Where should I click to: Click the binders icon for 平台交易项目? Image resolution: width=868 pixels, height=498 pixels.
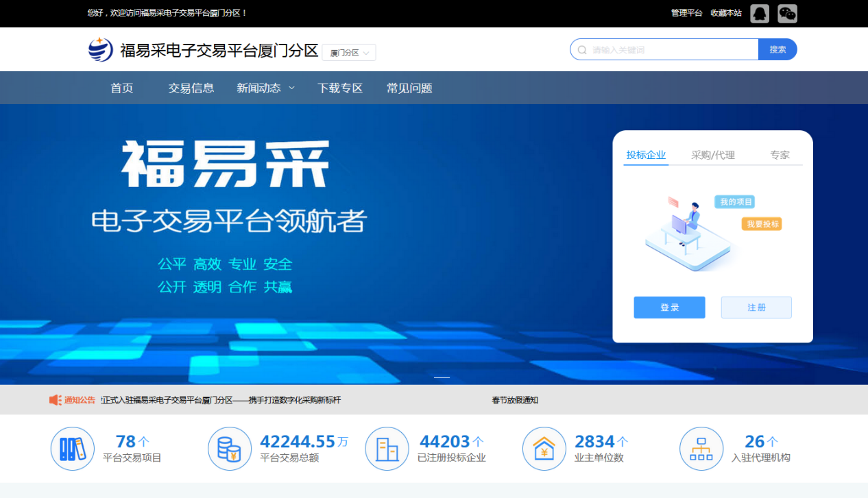pyautogui.click(x=72, y=449)
